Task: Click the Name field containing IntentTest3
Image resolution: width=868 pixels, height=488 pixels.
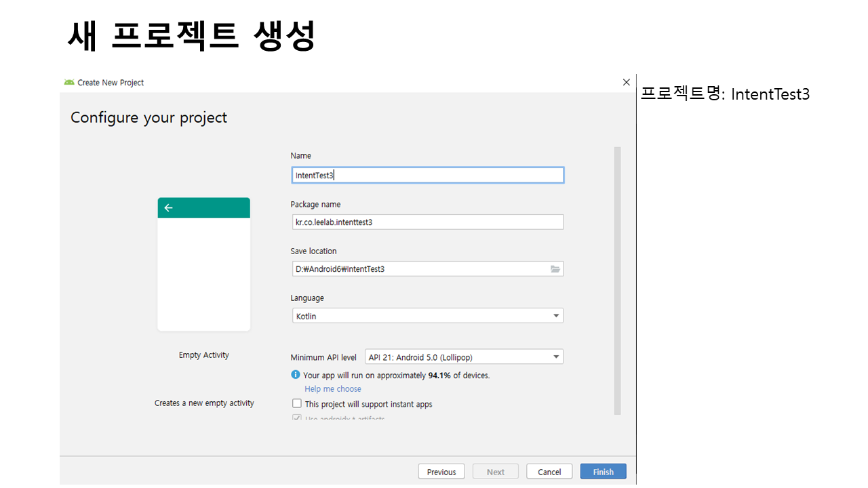Action: [x=427, y=176]
